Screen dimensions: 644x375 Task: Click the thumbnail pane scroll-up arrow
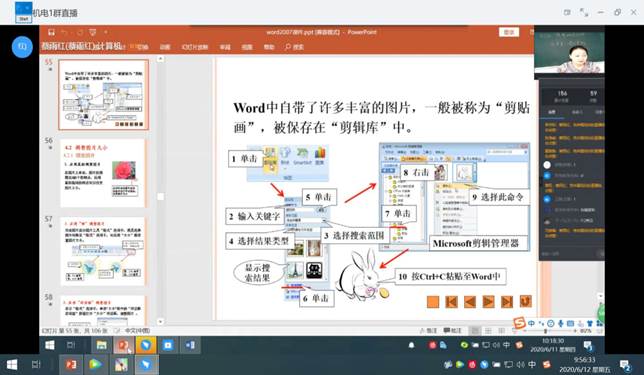coord(161,59)
